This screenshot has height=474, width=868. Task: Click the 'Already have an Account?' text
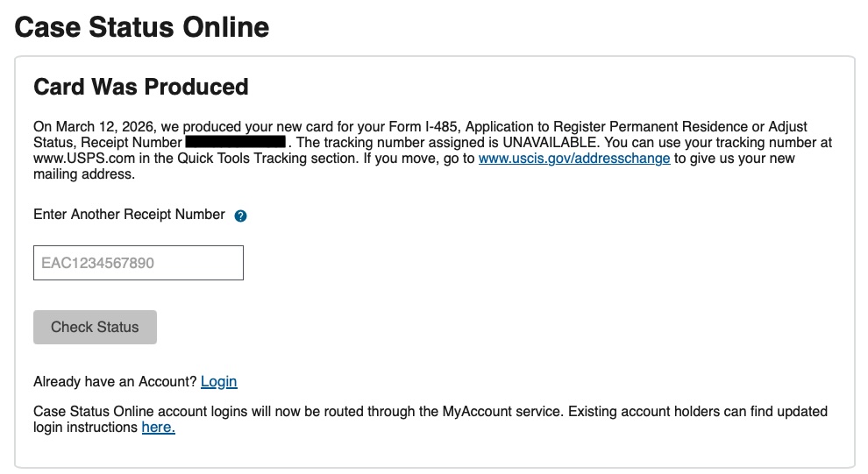[x=115, y=382]
